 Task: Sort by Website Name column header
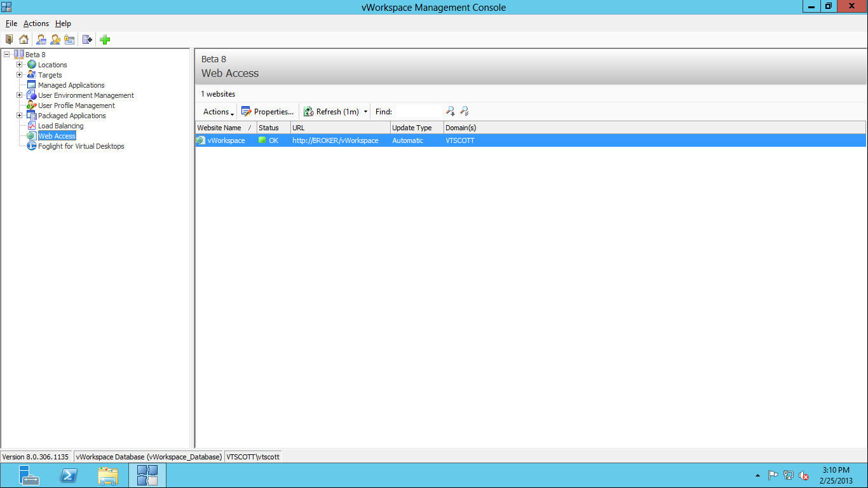(x=226, y=128)
